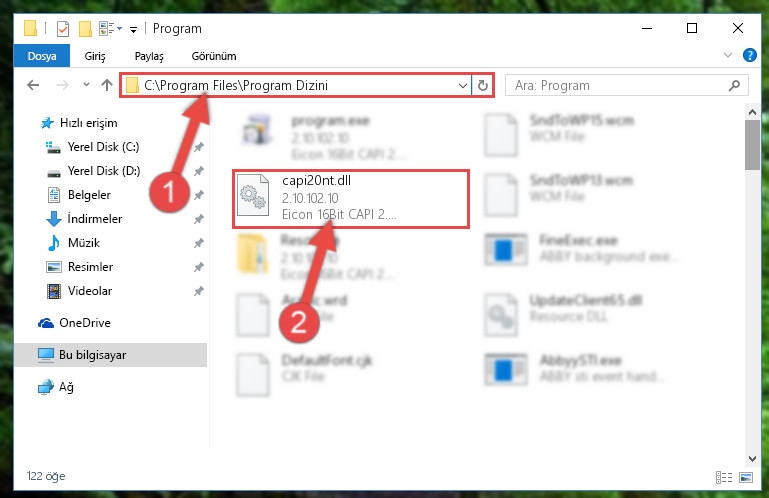Click the vertical scrollbar down arrow
This screenshot has width=769, height=498.
[x=752, y=458]
